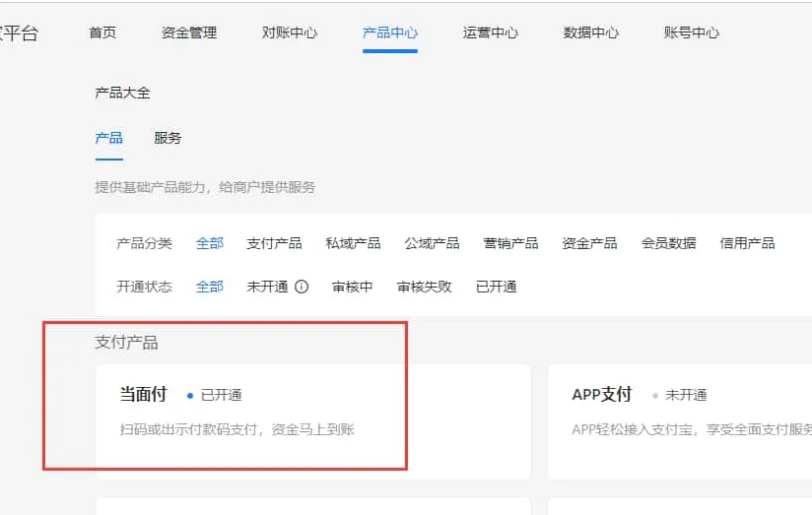Choose the 公域产品 category filter
Viewport: 812px width, 515px height.
point(432,243)
